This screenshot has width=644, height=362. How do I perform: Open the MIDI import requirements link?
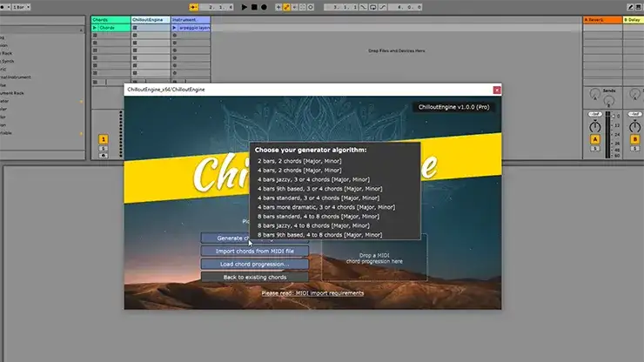point(312,293)
